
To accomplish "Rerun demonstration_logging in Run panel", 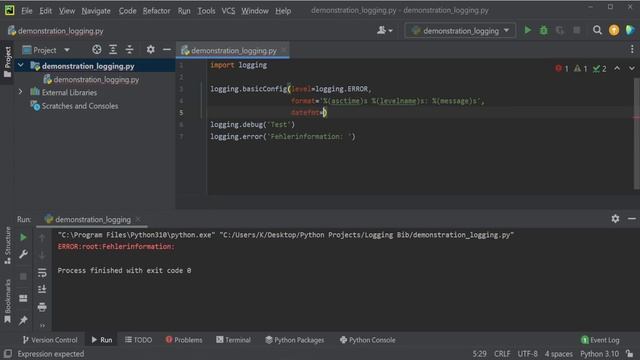I will pos(23,237).
